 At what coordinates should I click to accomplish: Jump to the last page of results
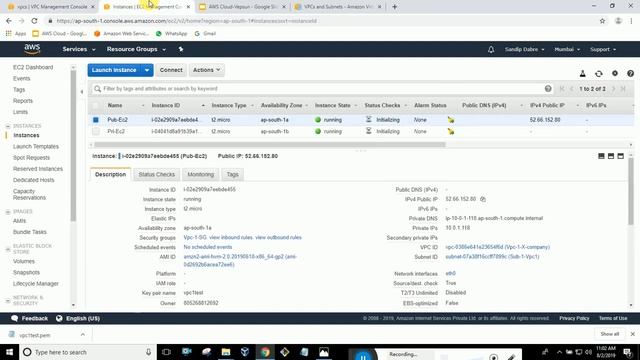pyautogui.click(x=623, y=89)
